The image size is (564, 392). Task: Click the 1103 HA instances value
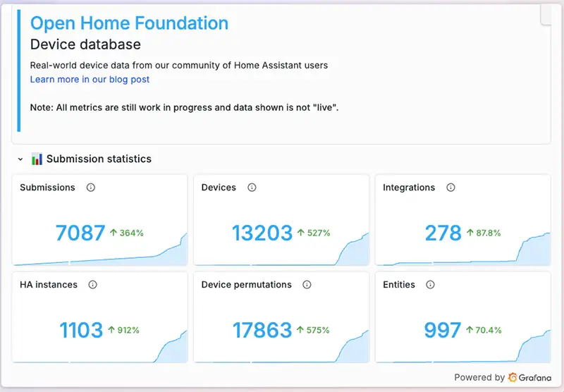click(x=81, y=330)
